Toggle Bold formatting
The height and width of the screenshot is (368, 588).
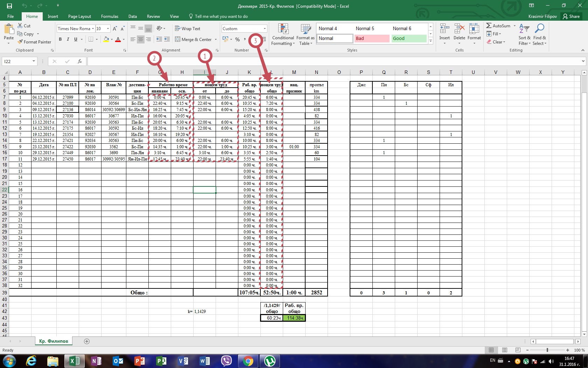click(60, 39)
